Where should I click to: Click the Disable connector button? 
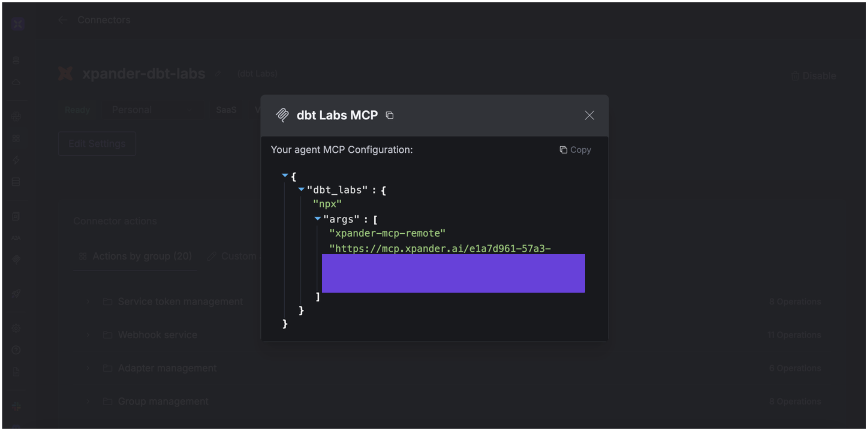point(813,76)
